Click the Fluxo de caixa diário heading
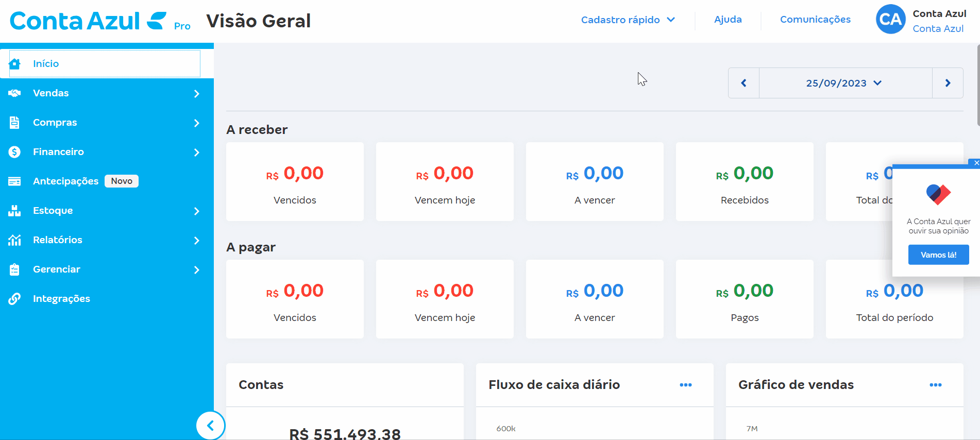 click(554, 385)
